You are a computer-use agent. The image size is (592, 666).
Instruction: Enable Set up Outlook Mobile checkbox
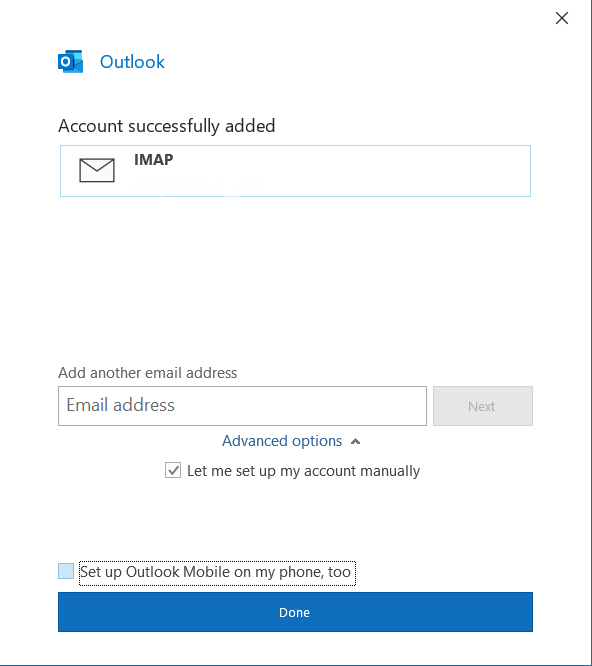pos(66,571)
